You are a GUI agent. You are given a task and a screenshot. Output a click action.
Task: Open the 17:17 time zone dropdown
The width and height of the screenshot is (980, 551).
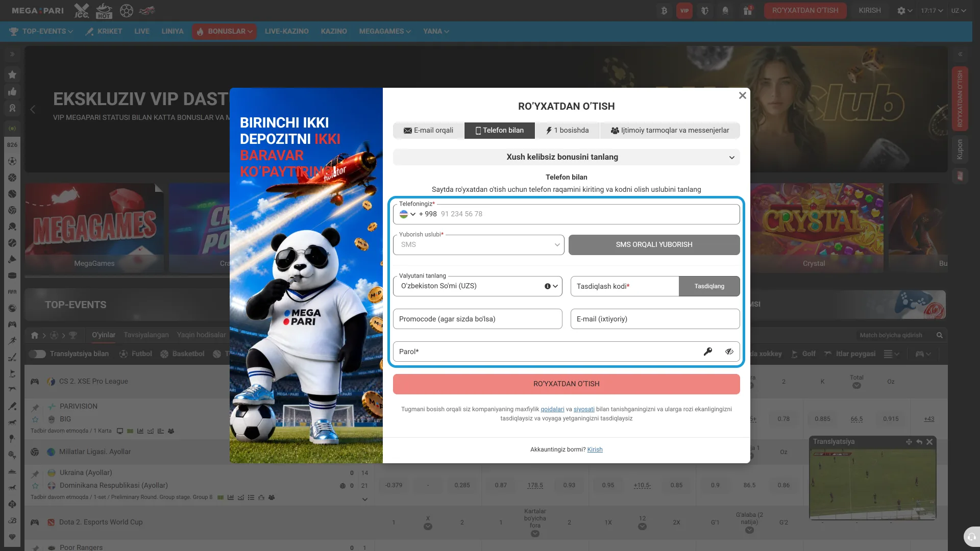pyautogui.click(x=932, y=11)
